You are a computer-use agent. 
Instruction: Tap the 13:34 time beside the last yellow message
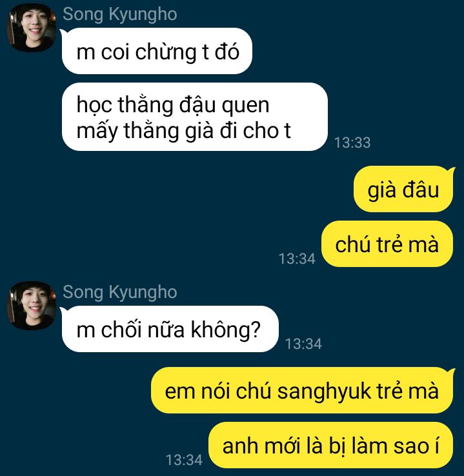tap(184, 460)
